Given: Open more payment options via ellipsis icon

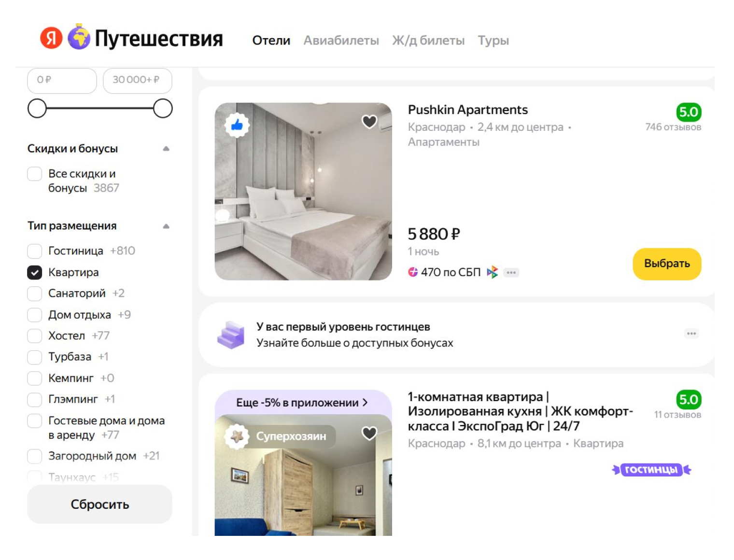Looking at the screenshot, I should point(511,272).
